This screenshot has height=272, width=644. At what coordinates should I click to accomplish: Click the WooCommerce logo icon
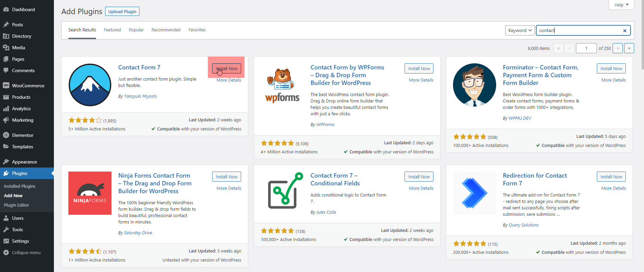click(6, 86)
